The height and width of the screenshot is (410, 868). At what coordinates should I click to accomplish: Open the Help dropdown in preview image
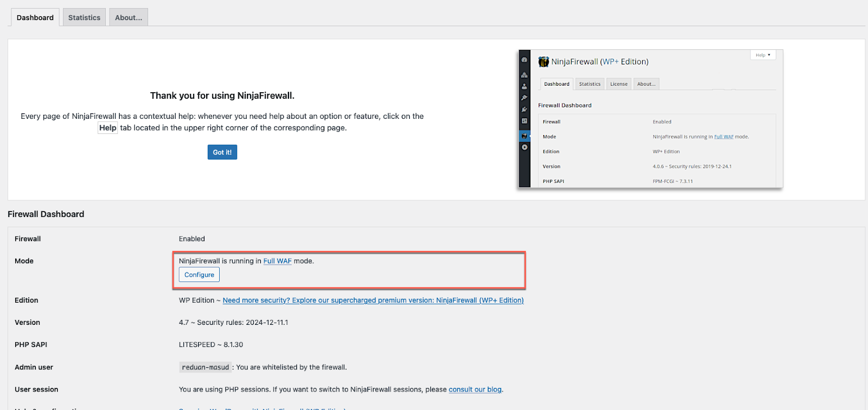[x=763, y=55]
